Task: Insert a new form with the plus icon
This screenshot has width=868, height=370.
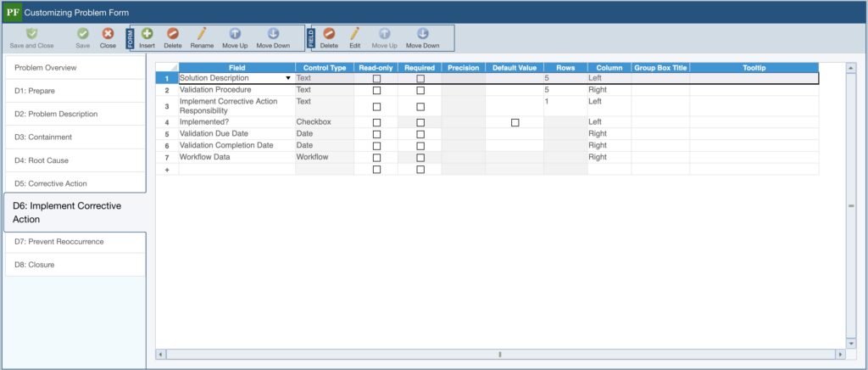Action: [147, 33]
